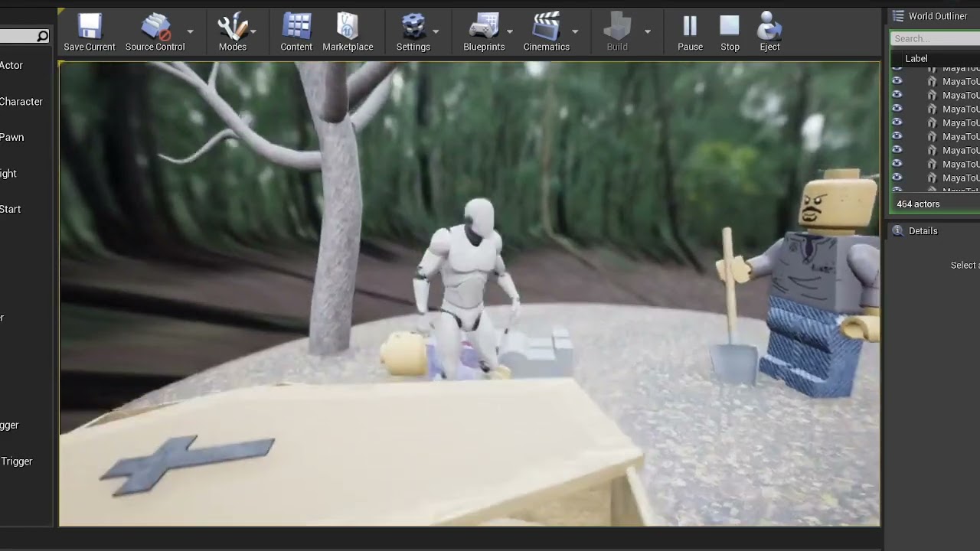Click the greyed-out Build button
Screen dimensions: 980x551
617,32
